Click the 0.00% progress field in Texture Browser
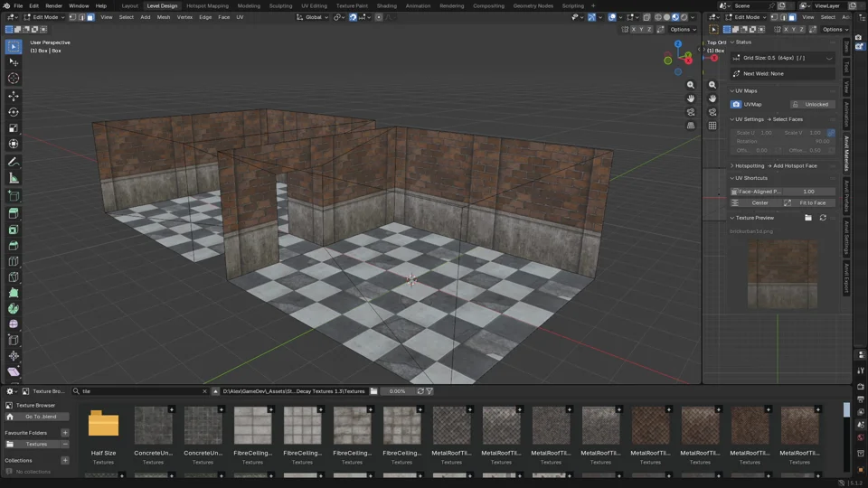Screen dimensions: 868x488 397,391
